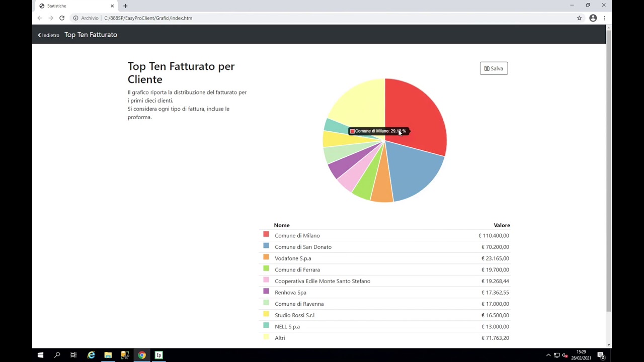644x362 pixels.
Task: Select the Comune di Ravenna row name
Action: click(x=299, y=304)
